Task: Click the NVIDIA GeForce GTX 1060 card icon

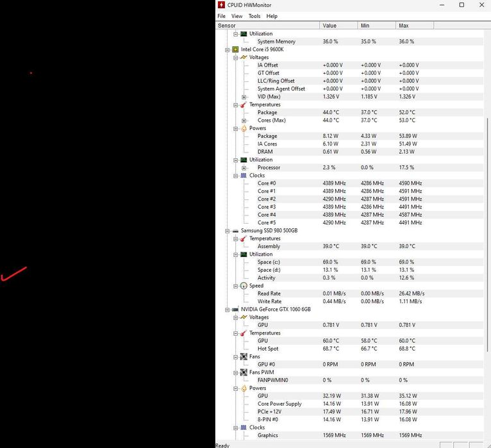Action: coord(235,310)
